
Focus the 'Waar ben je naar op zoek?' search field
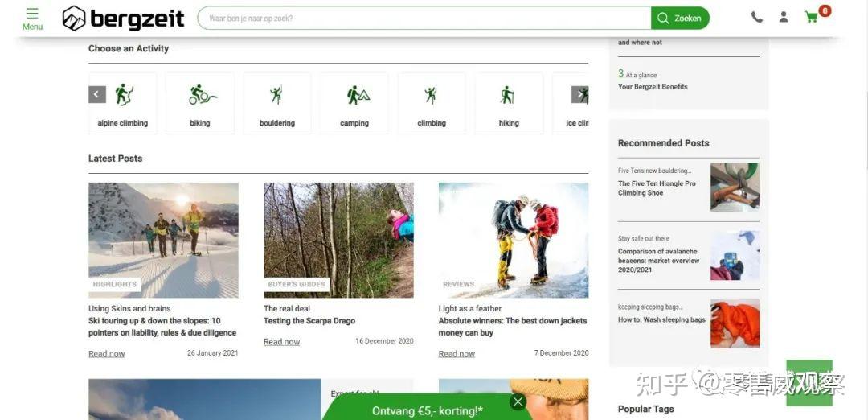coord(424,19)
